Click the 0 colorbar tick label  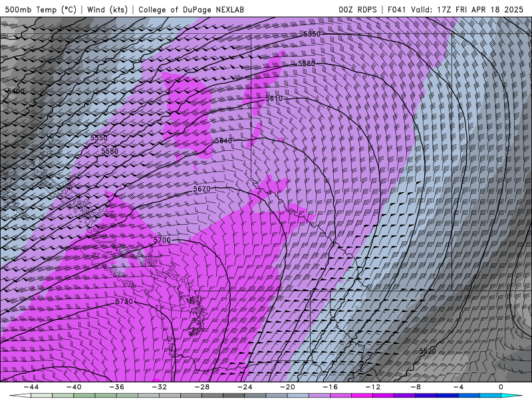tap(501, 387)
